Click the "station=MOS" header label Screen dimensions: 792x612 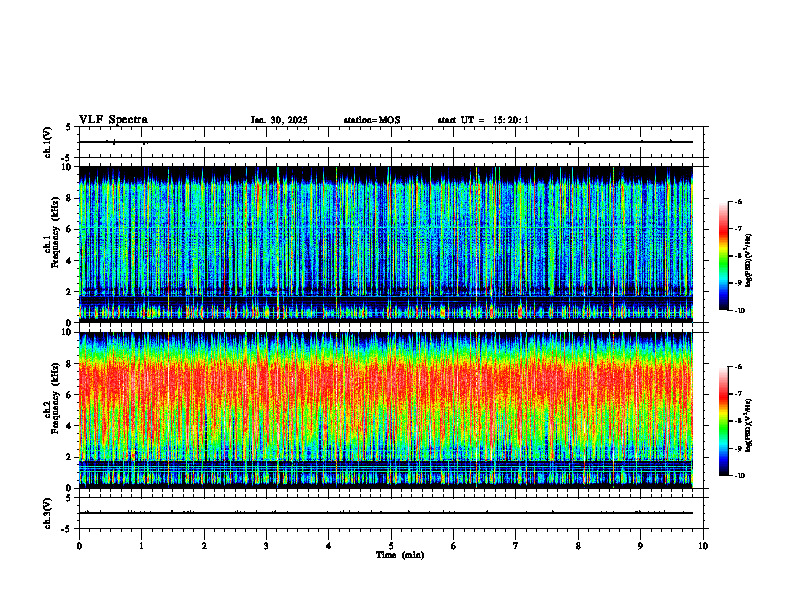click(372, 120)
